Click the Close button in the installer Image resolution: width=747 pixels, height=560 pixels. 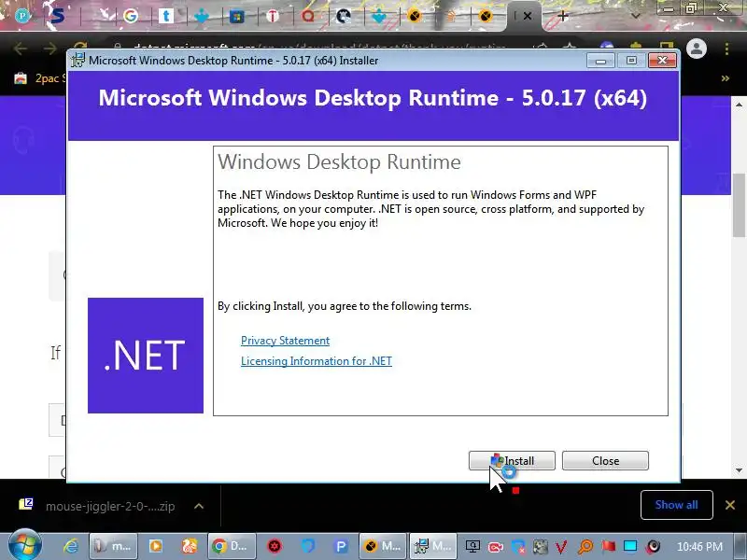pos(605,460)
